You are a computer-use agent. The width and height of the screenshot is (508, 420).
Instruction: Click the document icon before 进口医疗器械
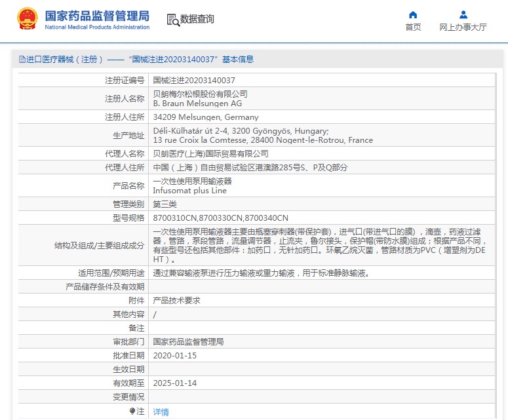pyautogui.click(x=22, y=59)
